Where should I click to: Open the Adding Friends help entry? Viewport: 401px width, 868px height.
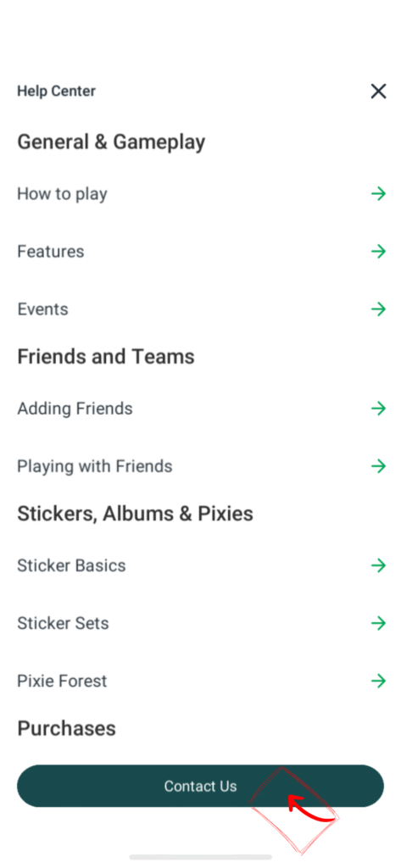tap(200, 409)
